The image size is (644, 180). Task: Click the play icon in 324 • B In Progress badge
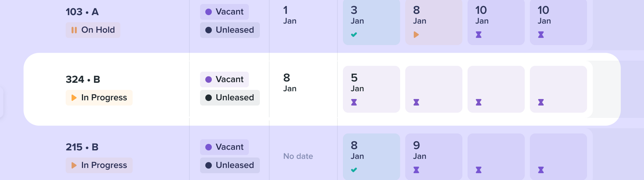click(74, 98)
